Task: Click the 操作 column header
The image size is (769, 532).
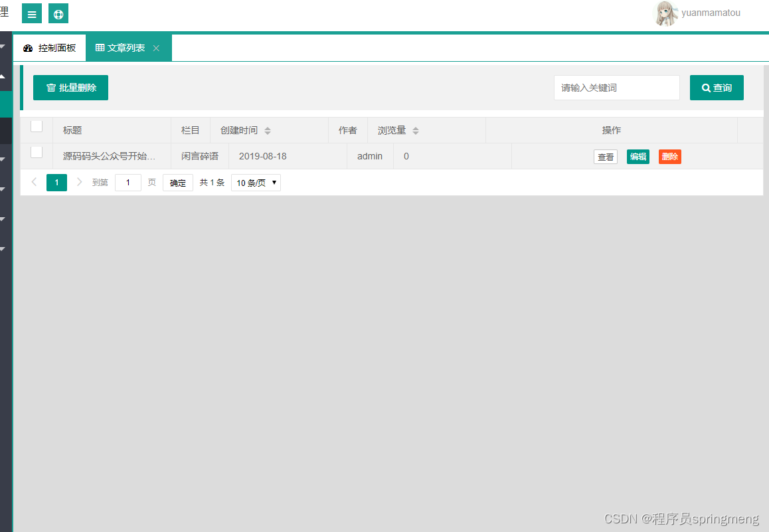Action: [x=612, y=130]
